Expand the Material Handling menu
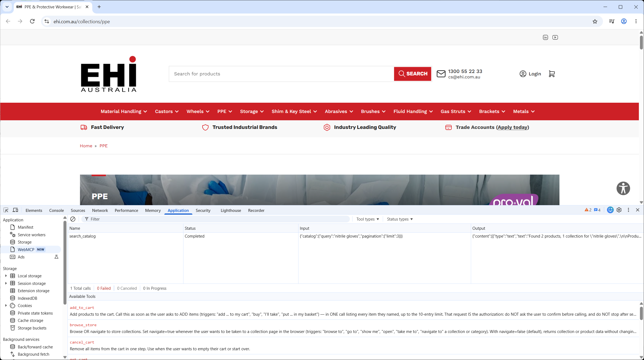Screen dimensions: 644x360 124,111
